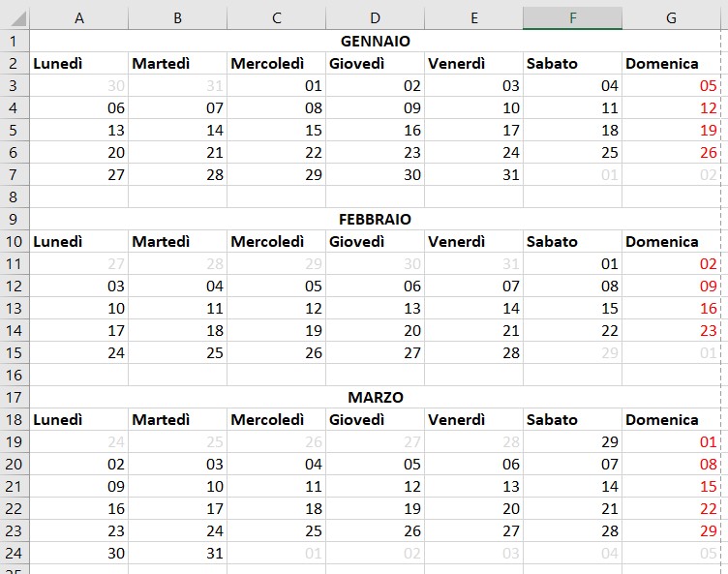728x574 pixels.
Task: Click the select-all corner of the sheet
Action: point(15,18)
